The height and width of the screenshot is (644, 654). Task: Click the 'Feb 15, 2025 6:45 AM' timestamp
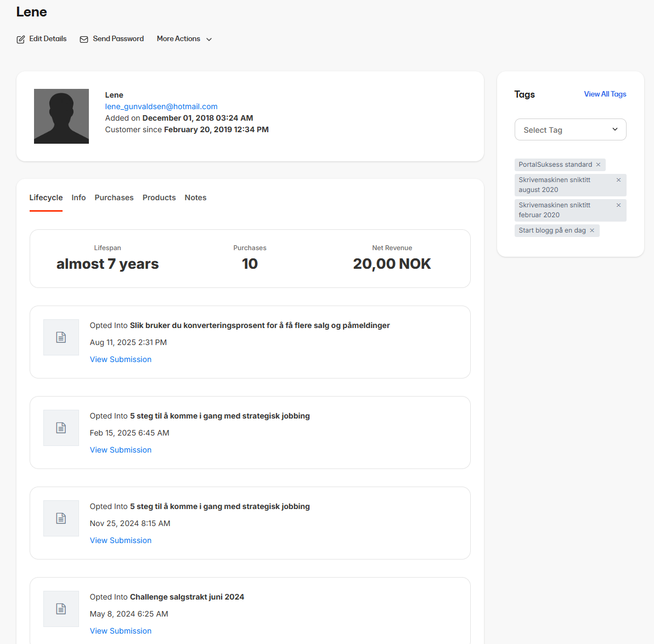point(129,432)
